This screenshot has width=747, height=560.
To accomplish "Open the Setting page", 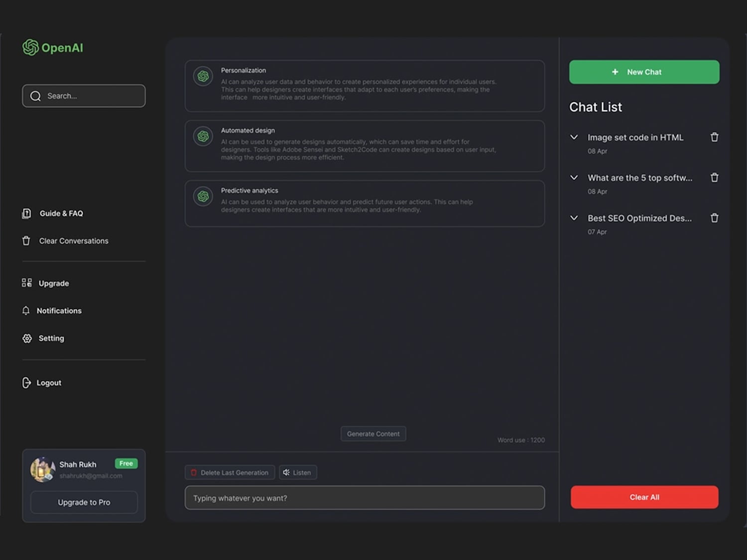I will click(x=43, y=338).
